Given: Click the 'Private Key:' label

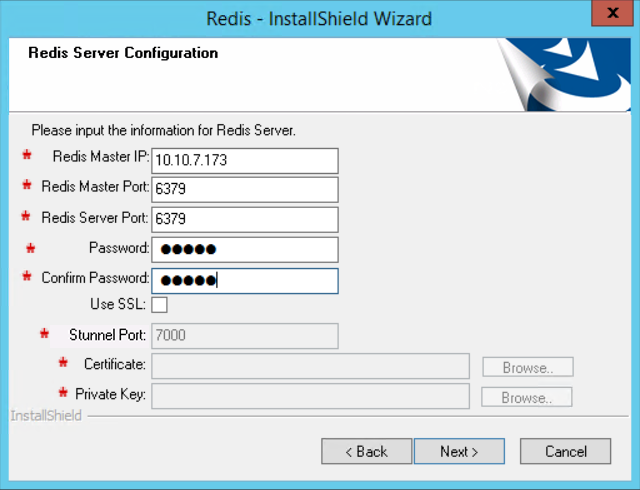Looking at the screenshot, I should [110, 394].
